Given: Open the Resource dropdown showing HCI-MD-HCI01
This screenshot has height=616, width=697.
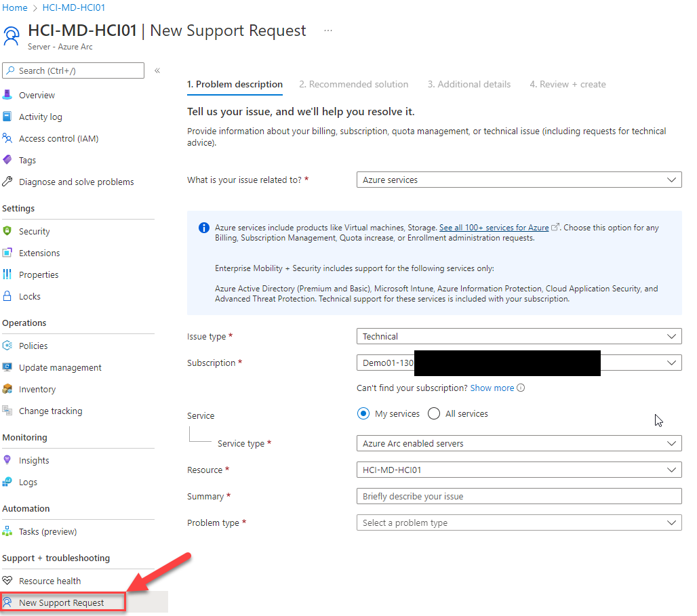Looking at the screenshot, I should [519, 470].
